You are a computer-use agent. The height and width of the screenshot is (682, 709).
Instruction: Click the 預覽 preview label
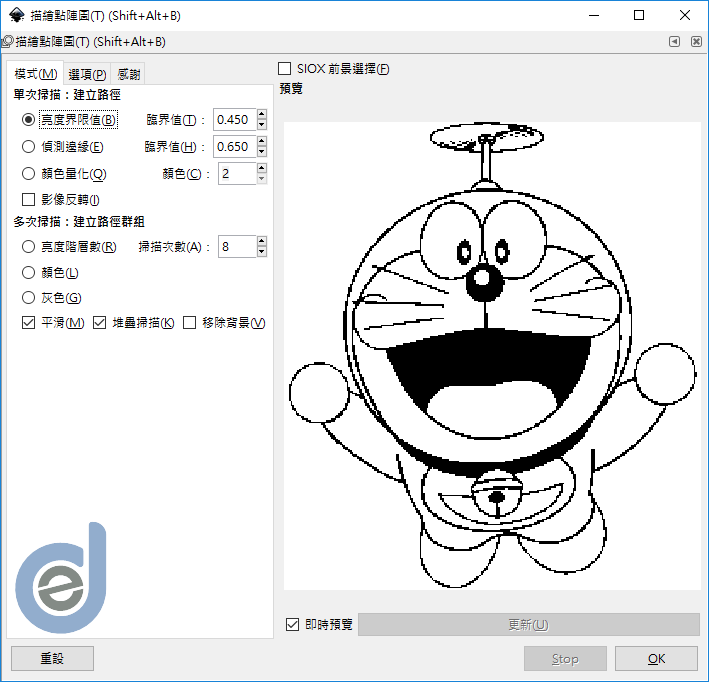pyautogui.click(x=291, y=88)
